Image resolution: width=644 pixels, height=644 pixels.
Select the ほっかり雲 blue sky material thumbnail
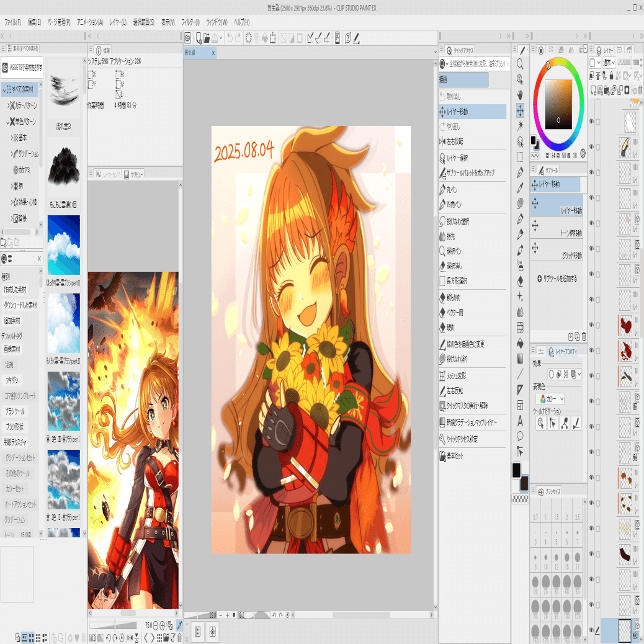point(64,245)
